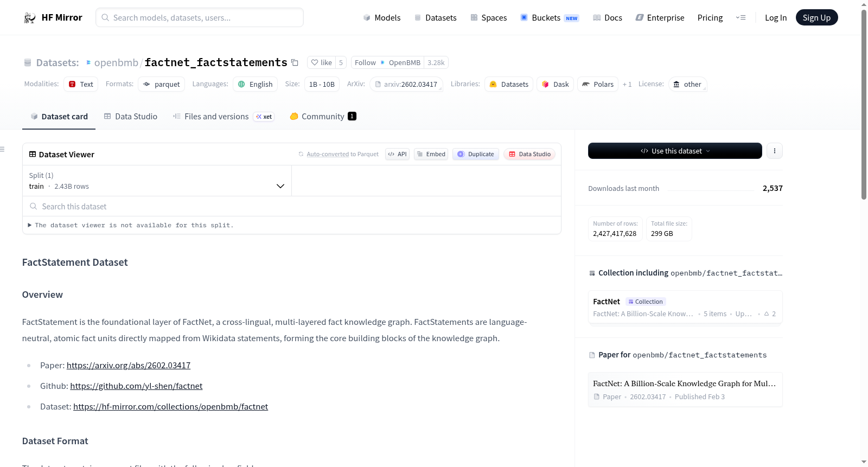Click the Embed button

(431, 154)
